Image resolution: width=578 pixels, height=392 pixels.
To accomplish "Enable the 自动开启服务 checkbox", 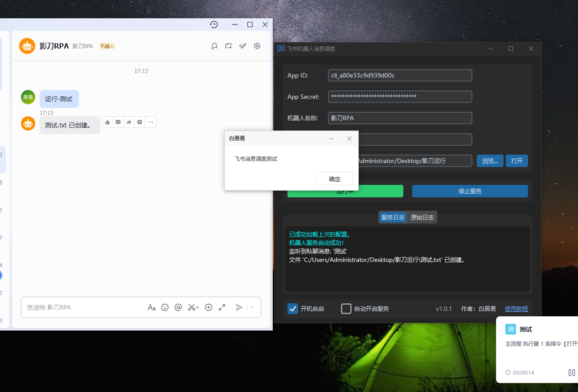I will [x=346, y=309].
